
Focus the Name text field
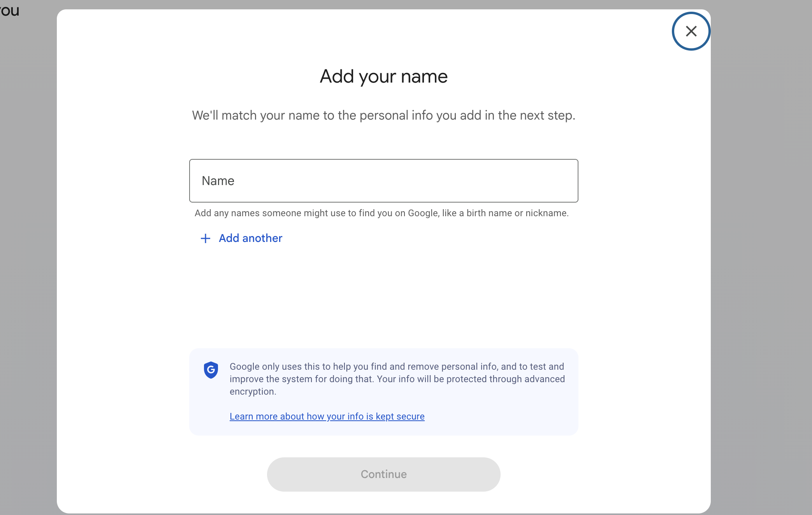click(383, 181)
